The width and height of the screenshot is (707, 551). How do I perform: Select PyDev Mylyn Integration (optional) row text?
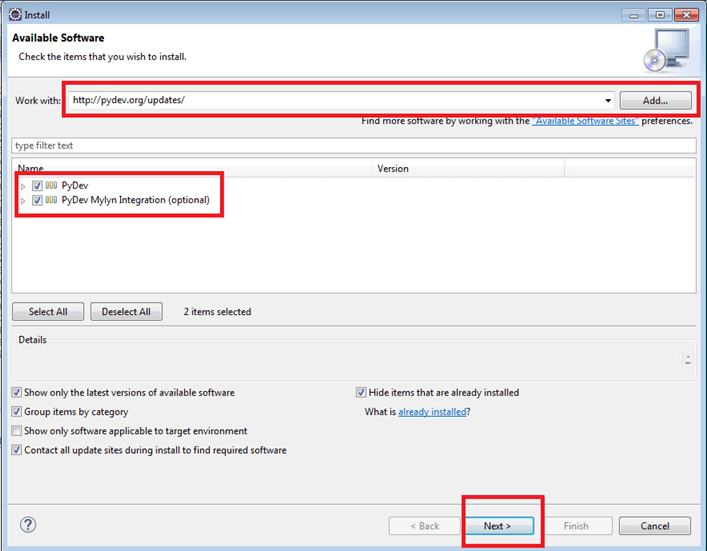click(x=136, y=200)
